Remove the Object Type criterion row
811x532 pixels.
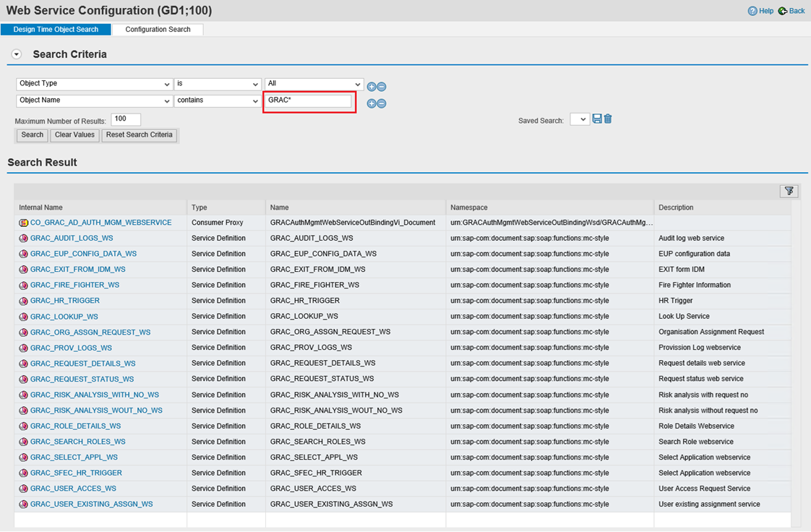382,87
